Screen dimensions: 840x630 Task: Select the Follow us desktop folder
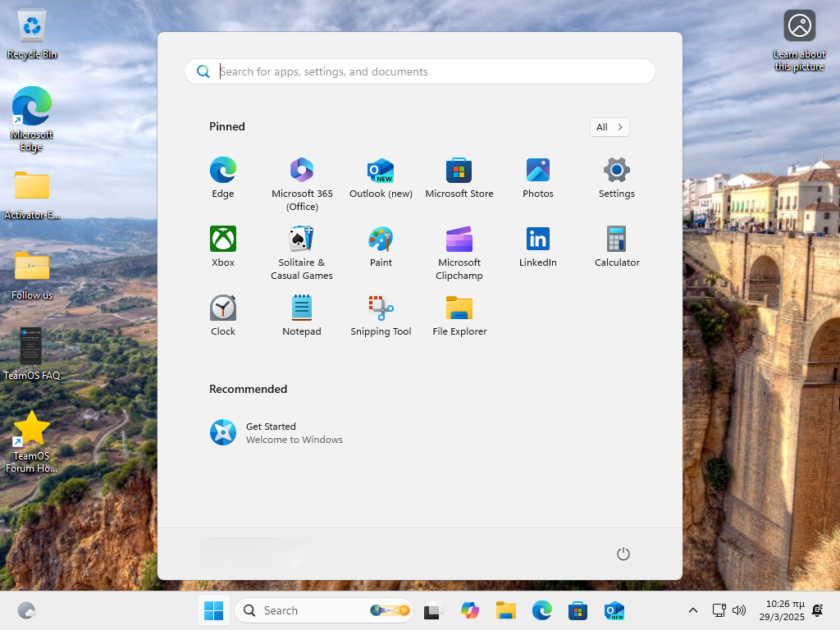(32, 276)
